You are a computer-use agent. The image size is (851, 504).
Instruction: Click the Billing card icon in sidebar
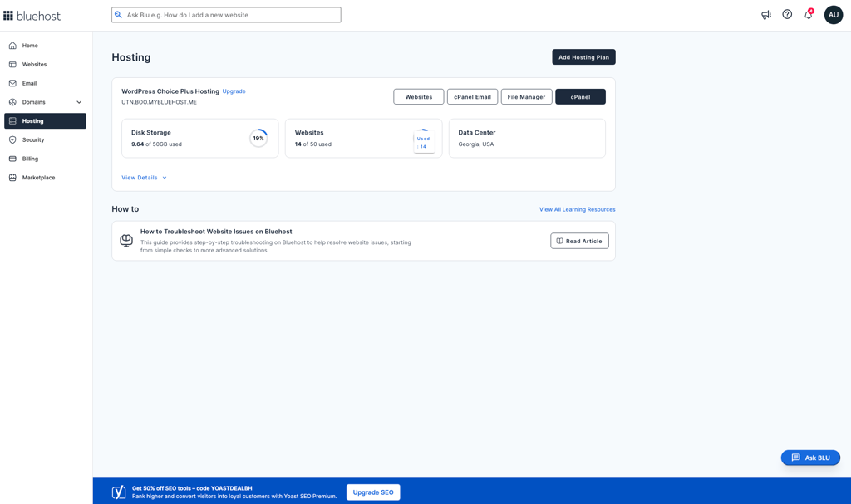pos(12,159)
